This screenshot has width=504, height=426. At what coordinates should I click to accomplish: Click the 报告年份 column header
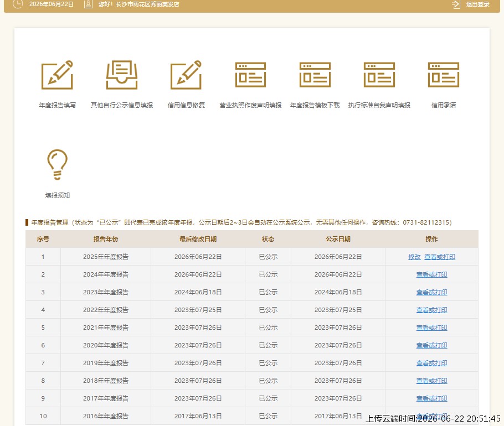tap(106, 239)
